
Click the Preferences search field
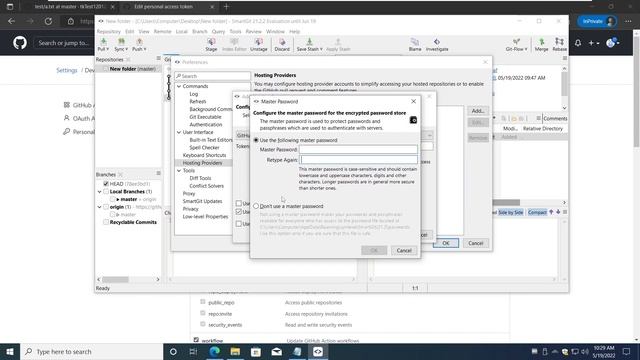point(212,76)
